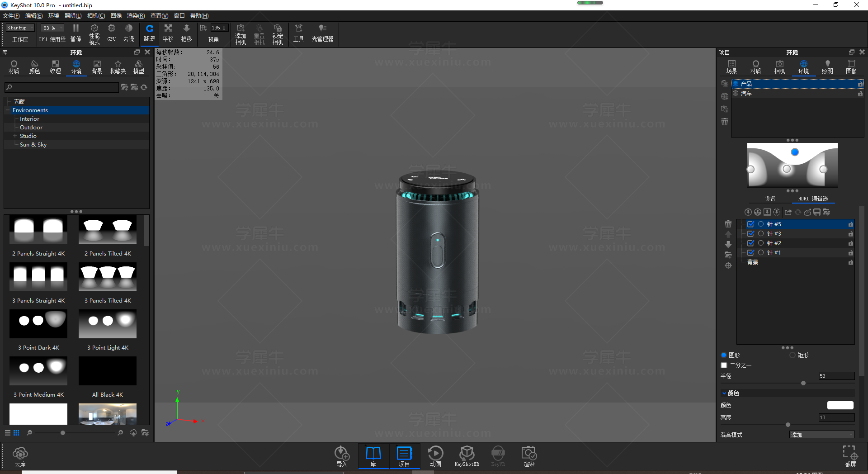Screen dimensions: 868x474
Task: Open the CPU usage 83% dropdown
Action: coord(52,28)
